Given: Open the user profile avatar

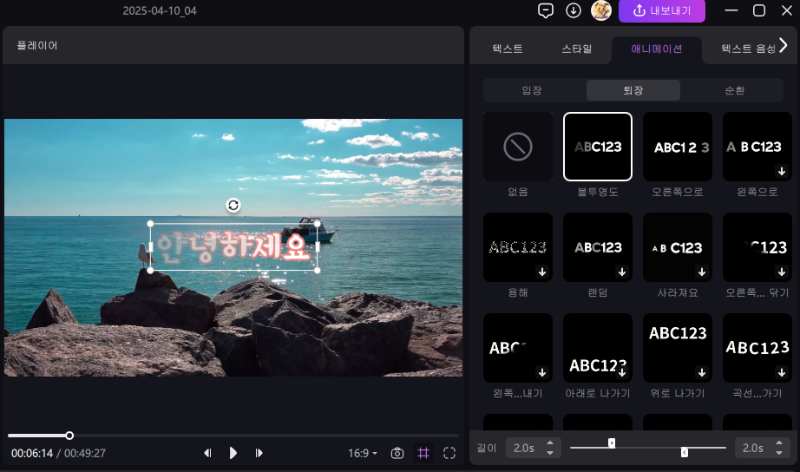Looking at the screenshot, I should coord(601,11).
